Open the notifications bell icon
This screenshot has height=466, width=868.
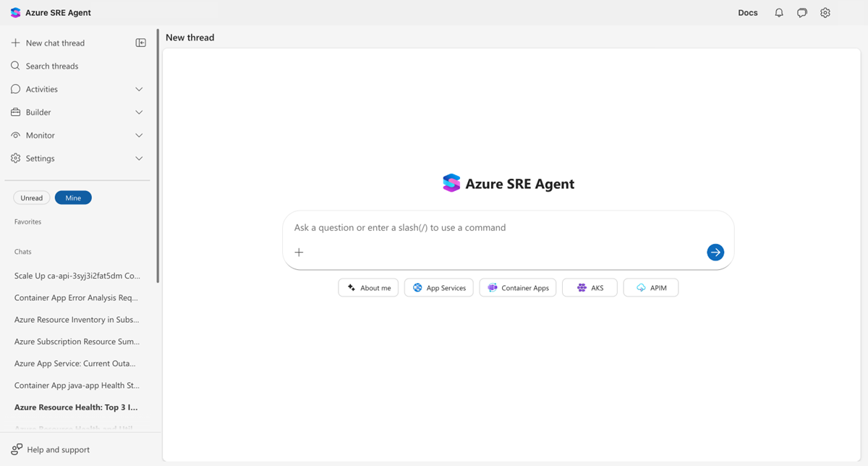coord(779,12)
